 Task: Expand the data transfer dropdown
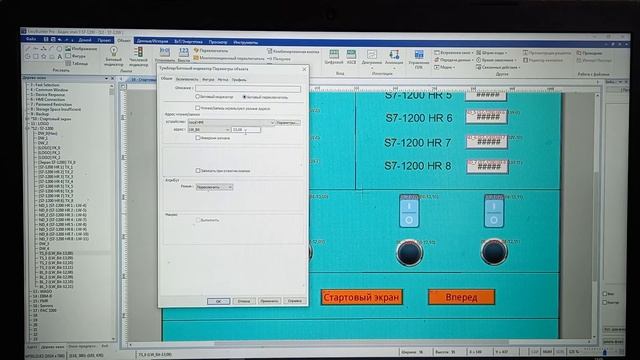(472, 60)
